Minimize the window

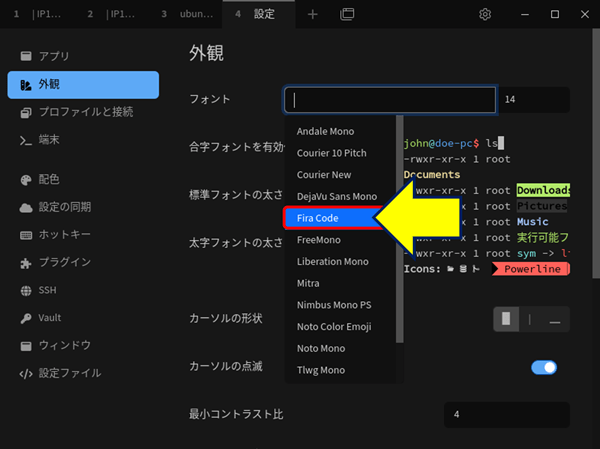click(x=525, y=14)
